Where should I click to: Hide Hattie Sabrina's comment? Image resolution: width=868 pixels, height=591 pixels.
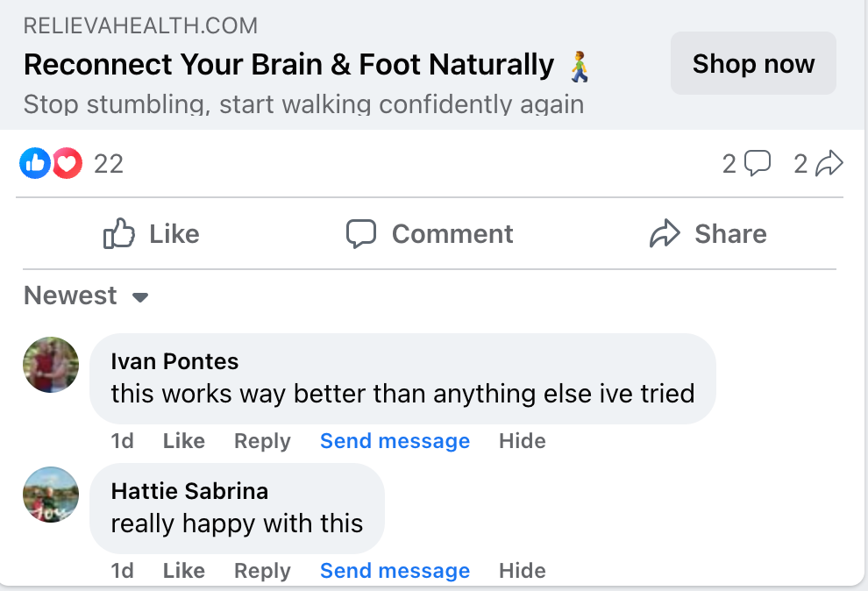coord(523,571)
